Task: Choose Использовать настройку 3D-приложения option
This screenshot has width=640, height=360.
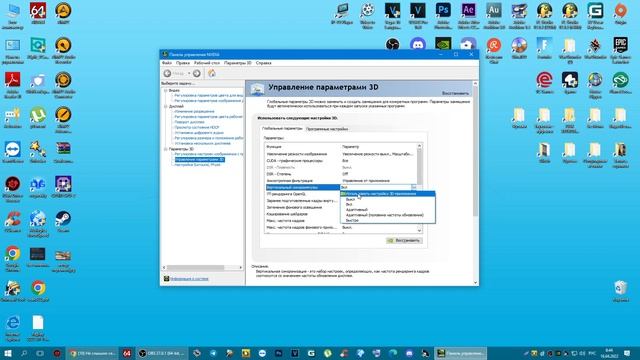Action: (x=388, y=194)
